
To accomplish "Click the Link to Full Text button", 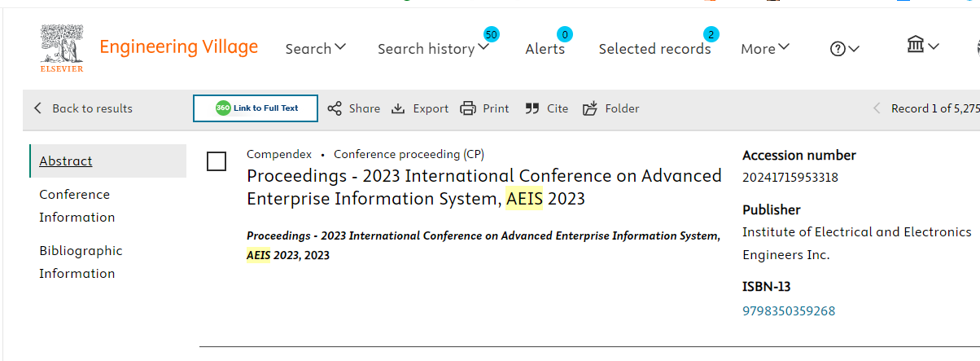I will click(x=256, y=108).
